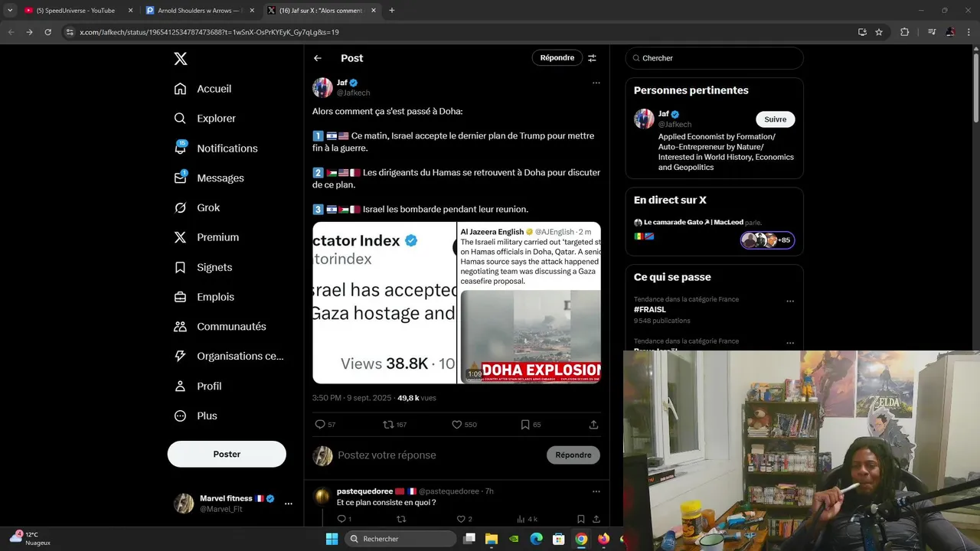Viewport: 980px width, 551px height.
Task: Click the browser back arrow
Action: click(x=11, y=32)
